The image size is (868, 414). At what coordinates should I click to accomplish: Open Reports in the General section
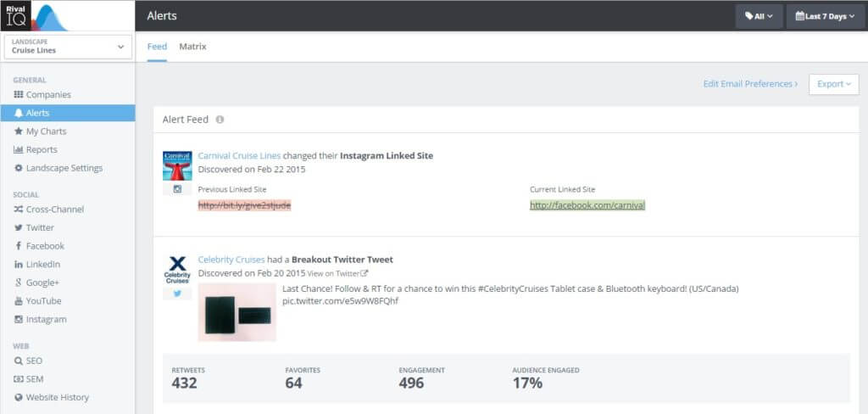coord(41,150)
